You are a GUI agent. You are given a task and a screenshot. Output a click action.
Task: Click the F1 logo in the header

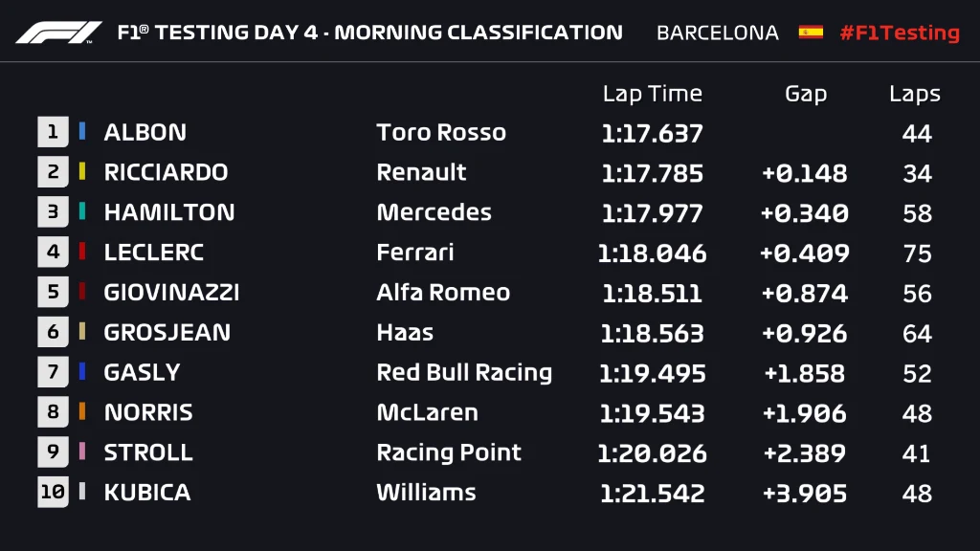point(58,33)
